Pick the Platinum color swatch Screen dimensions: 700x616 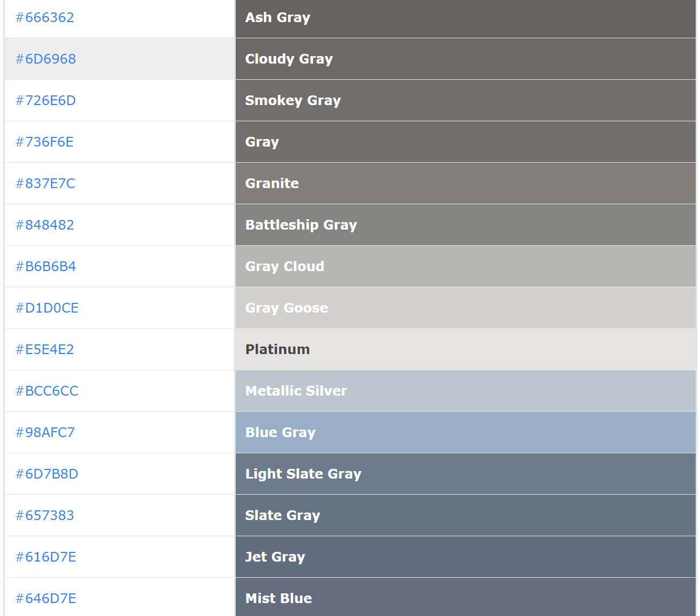point(465,350)
